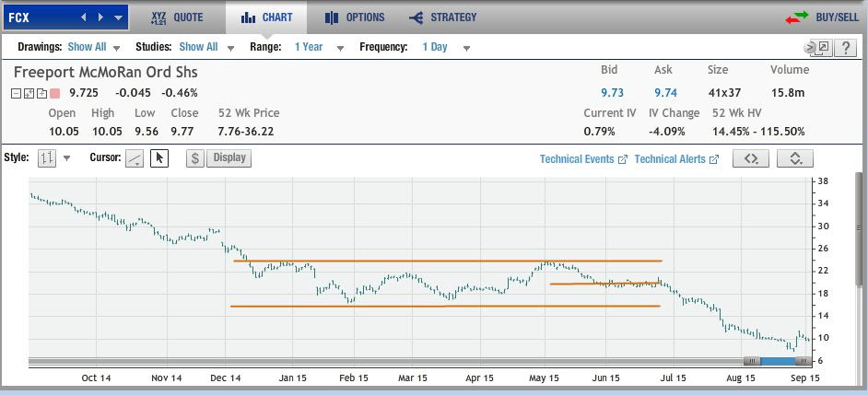Open the chart Style dropdown arrow
The height and width of the screenshot is (395, 868).
point(67,158)
